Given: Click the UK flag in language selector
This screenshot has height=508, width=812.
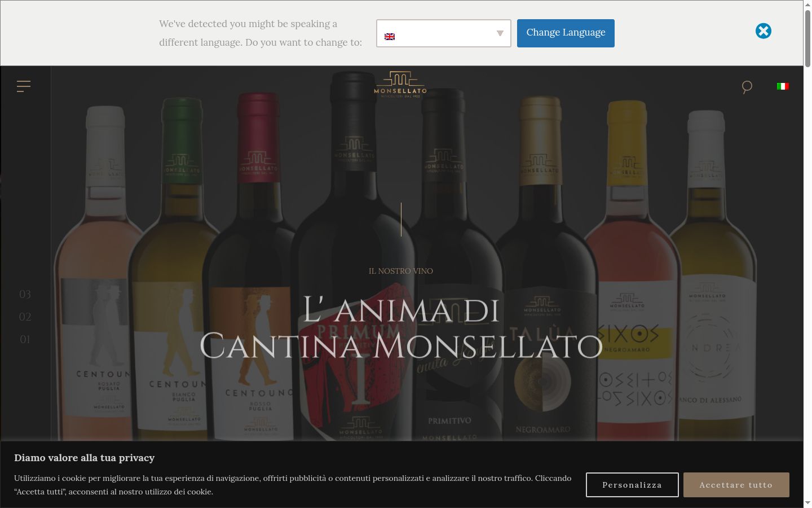Looking at the screenshot, I should pyautogui.click(x=390, y=37).
